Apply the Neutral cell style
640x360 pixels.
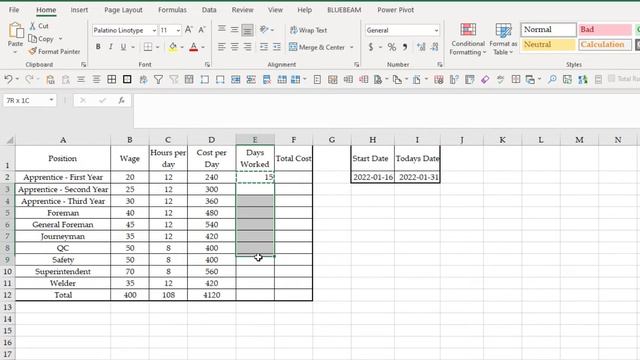pyautogui.click(x=548, y=44)
